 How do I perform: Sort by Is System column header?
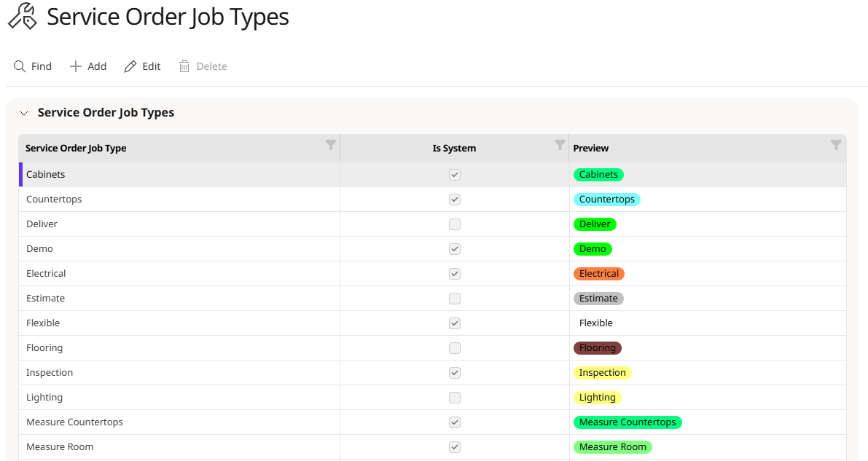point(454,149)
